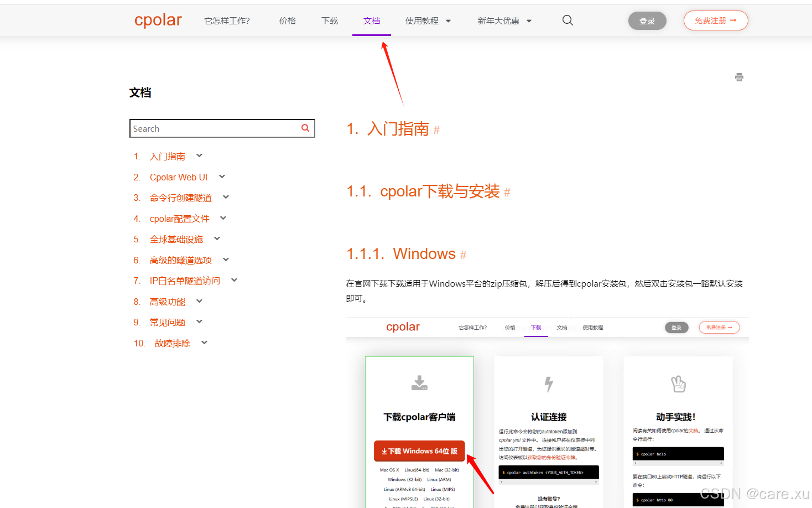Open the 新年大优惠 dropdown menu
This screenshot has width=812, height=508.
504,21
